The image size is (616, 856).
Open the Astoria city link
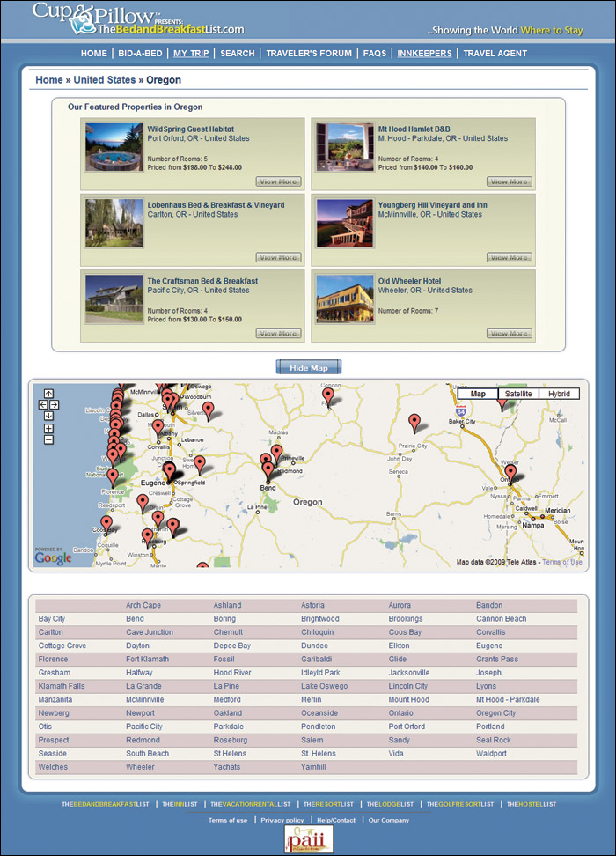pos(312,605)
